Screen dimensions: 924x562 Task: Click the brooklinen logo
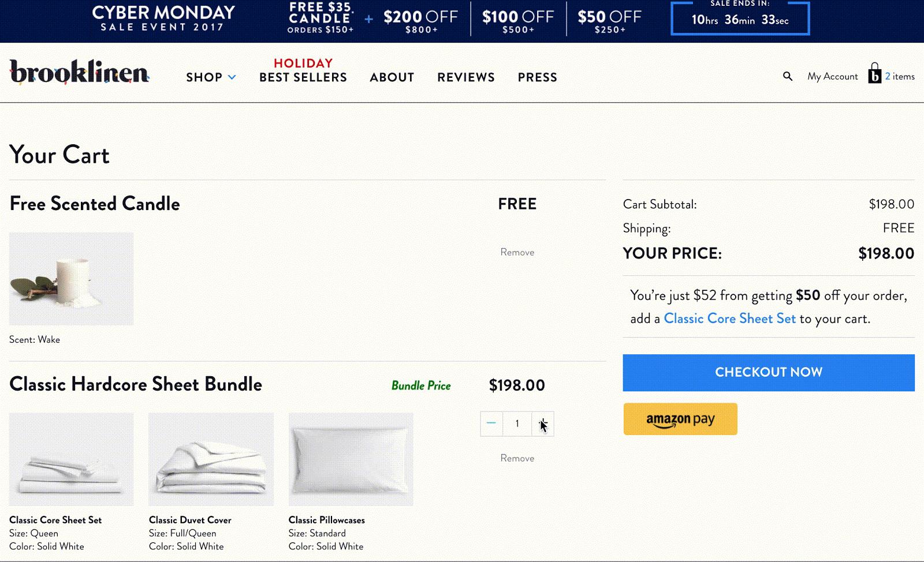[79, 73]
